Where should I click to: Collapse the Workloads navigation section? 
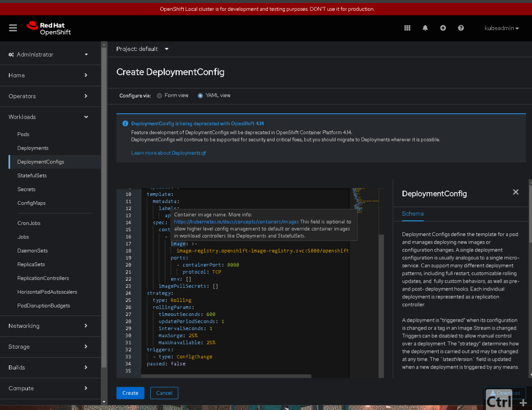pyautogui.click(x=50, y=117)
